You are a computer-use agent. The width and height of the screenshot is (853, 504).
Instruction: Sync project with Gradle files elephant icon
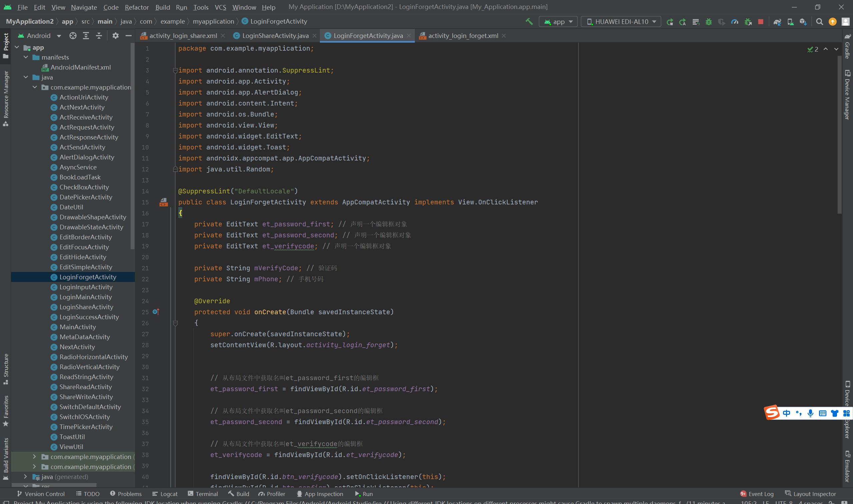click(777, 22)
